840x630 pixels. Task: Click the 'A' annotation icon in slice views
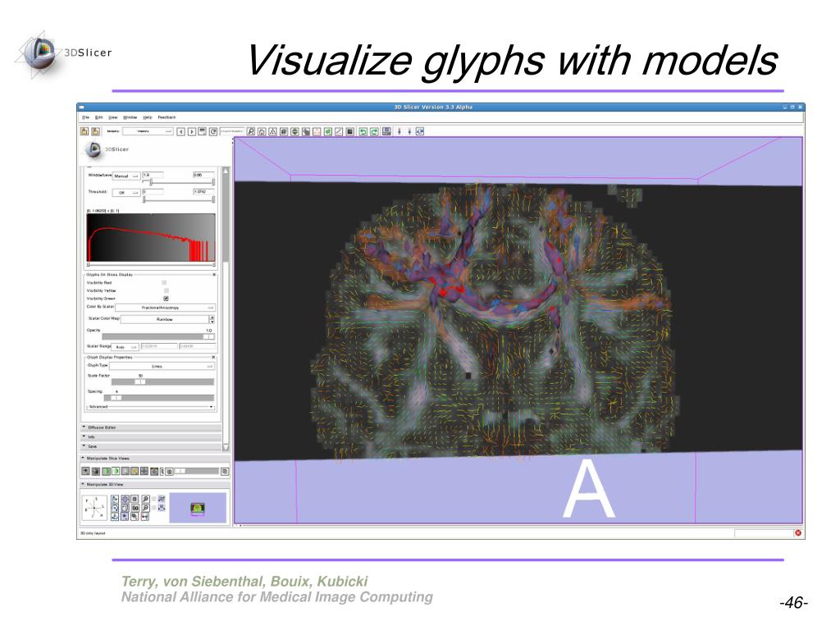coord(126,471)
